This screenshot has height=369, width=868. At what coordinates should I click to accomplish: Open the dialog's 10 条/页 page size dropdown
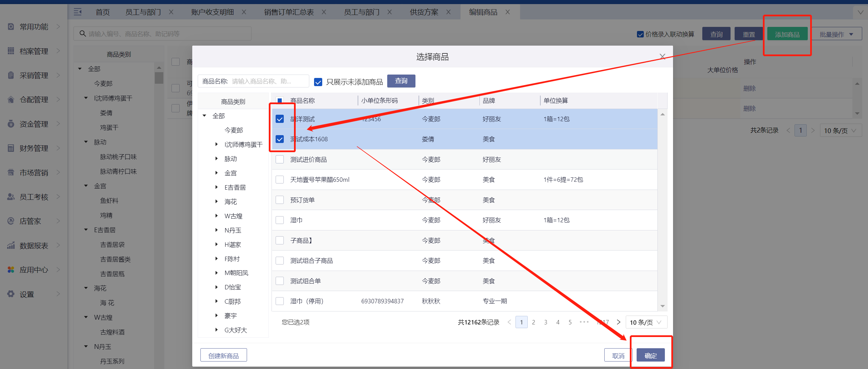coord(646,322)
